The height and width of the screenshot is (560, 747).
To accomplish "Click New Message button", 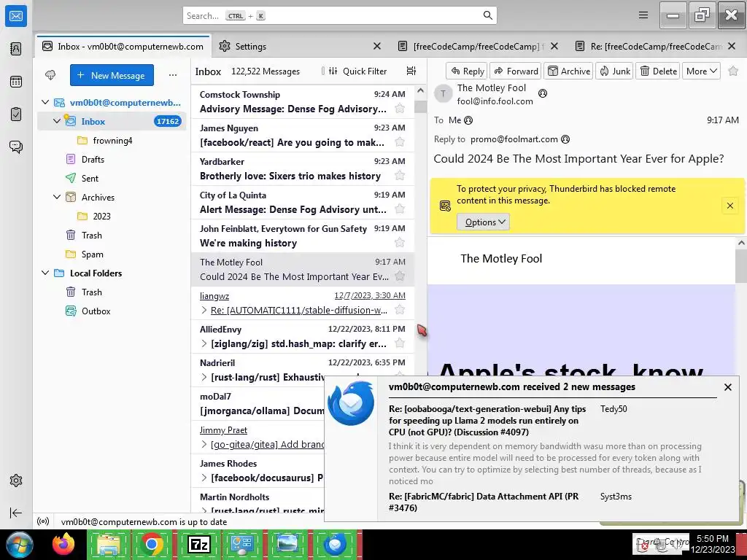I will 112,75.
